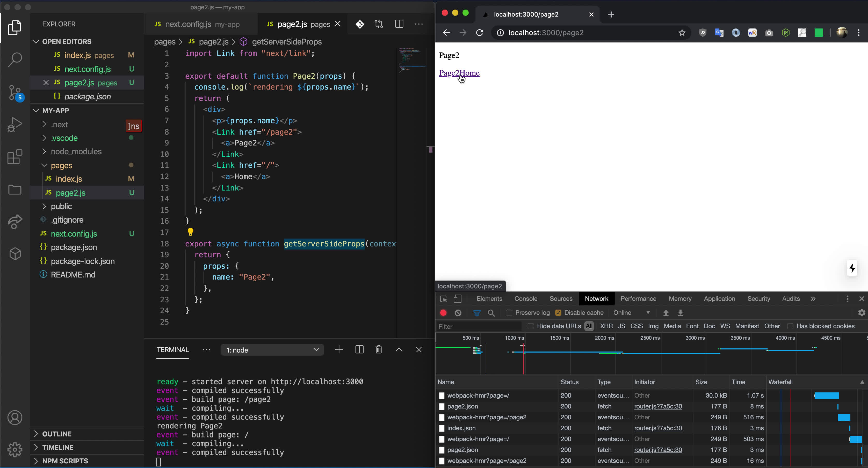Enable the Preserve log checkbox
This screenshot has height=468, width=868.
(509, 313)
